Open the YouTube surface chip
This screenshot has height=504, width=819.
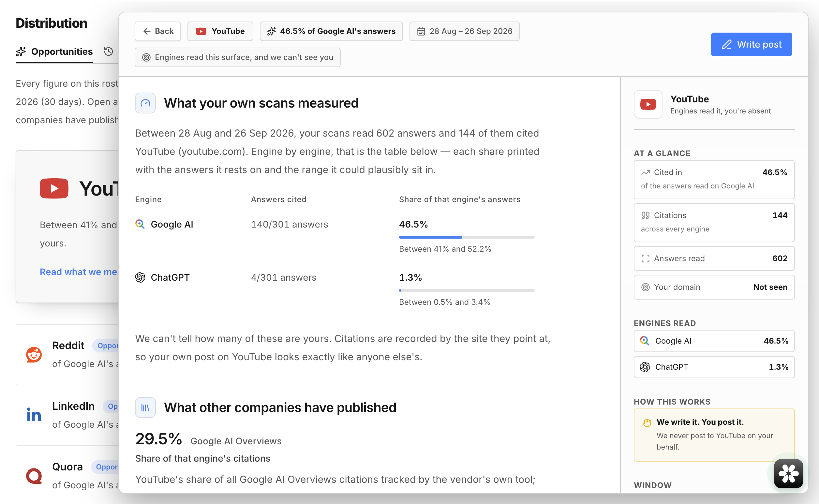pos(220,31)
